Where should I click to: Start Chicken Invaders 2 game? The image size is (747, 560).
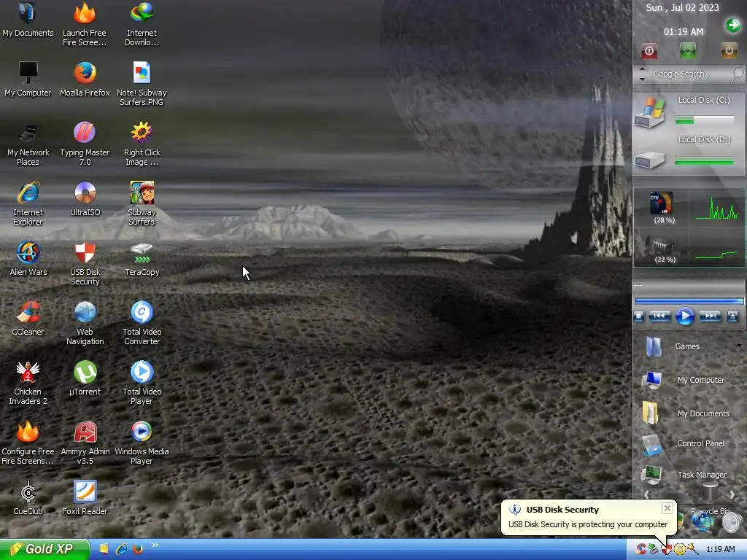click(28, 384)
